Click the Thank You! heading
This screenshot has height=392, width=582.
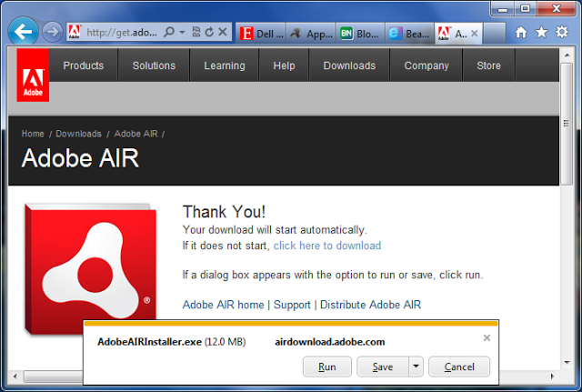(x=225, y=212)
